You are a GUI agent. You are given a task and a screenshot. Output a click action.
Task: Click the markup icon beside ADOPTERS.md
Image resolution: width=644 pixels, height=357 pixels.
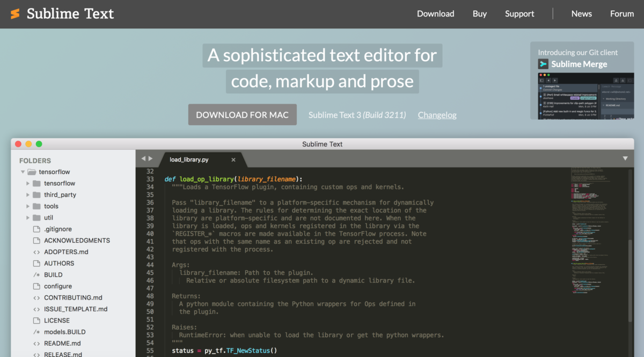point(36,252)
